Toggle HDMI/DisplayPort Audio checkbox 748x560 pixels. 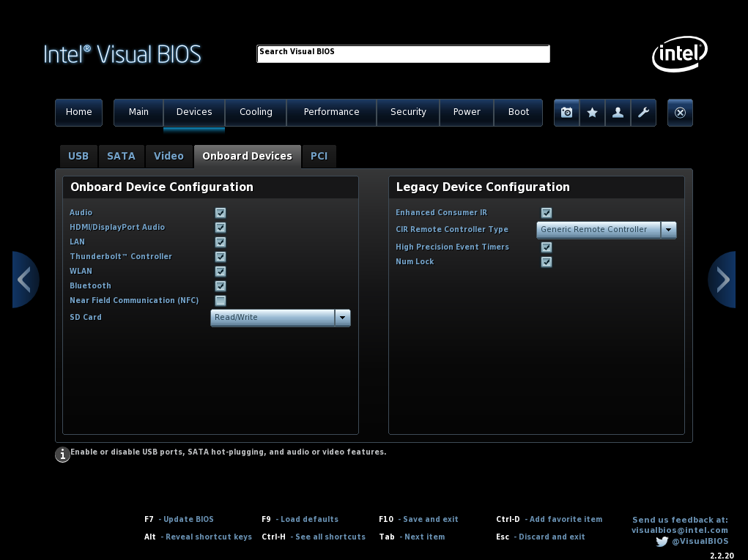click(x=221, y=228)
